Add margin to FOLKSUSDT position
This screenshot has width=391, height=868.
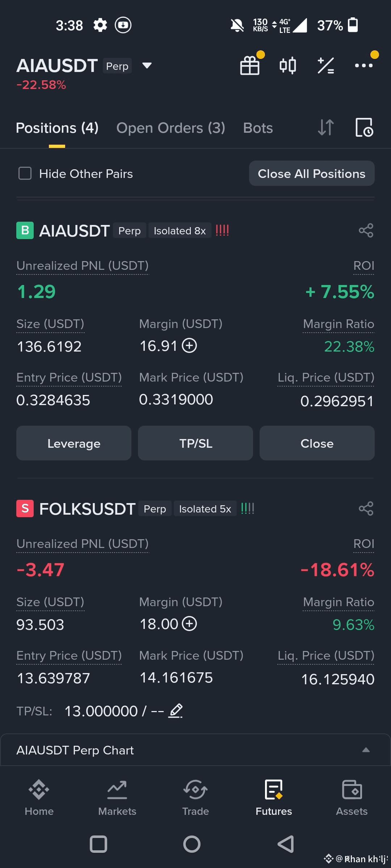click(x=189, y=624)
